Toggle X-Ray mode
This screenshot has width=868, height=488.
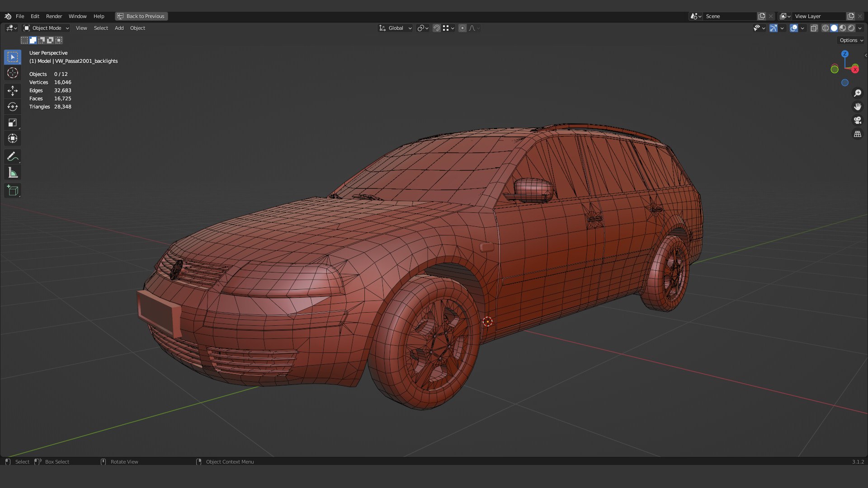coord(814,28)
